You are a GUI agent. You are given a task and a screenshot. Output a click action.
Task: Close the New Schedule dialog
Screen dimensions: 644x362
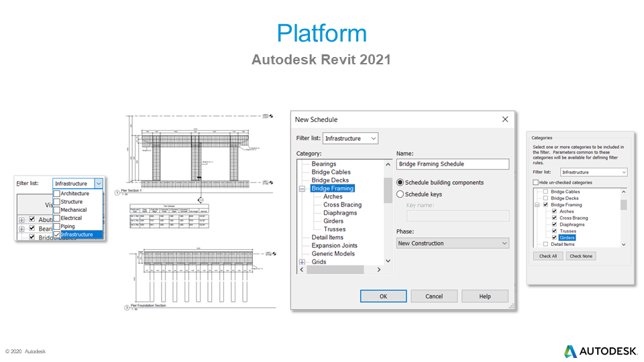click(x=505, y=119)
